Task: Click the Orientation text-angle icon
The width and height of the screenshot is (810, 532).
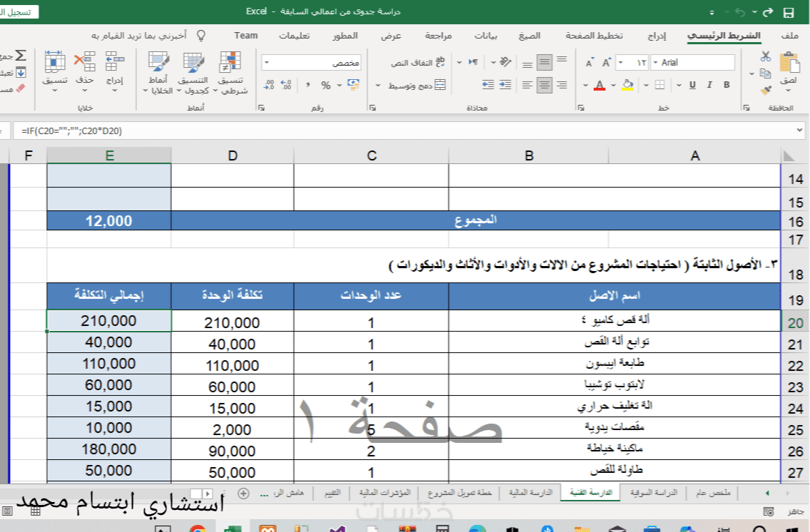Action: point(505,62)
